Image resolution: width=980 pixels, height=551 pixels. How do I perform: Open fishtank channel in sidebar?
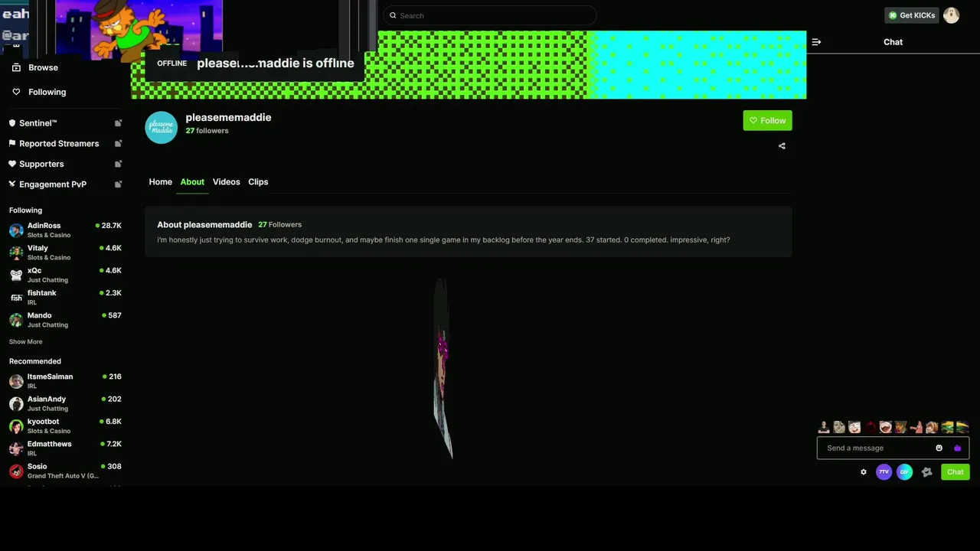65,297
